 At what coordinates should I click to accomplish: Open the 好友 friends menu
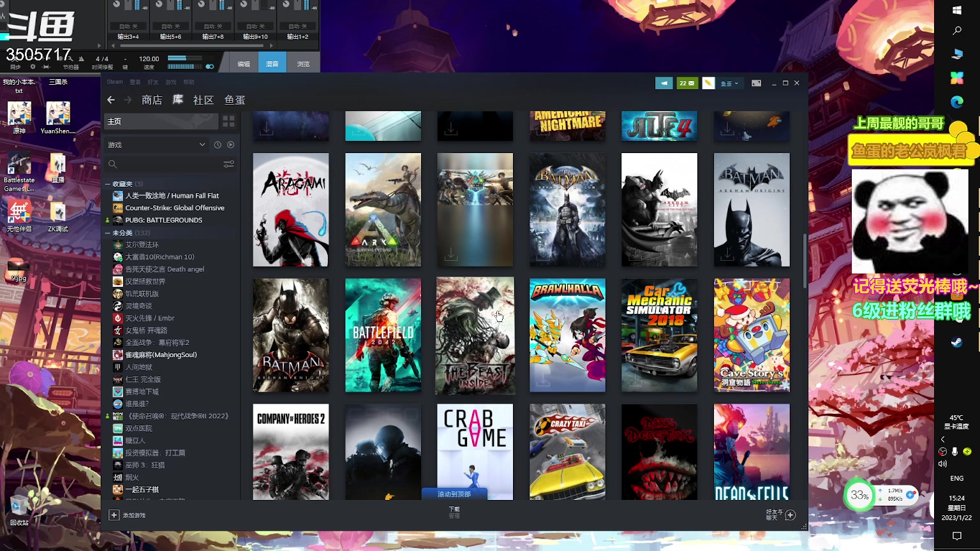click(153, 82)
